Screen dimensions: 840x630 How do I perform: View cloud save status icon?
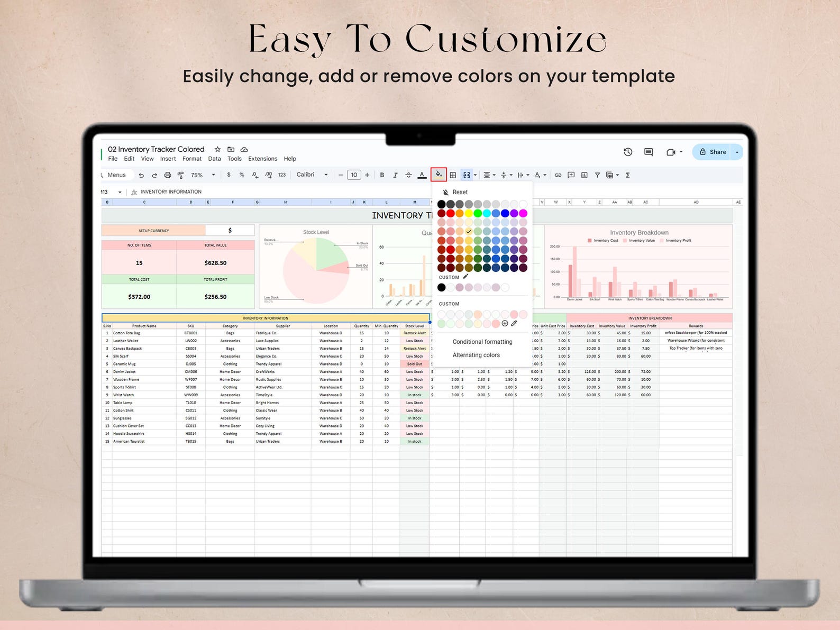tap(244, 149)
